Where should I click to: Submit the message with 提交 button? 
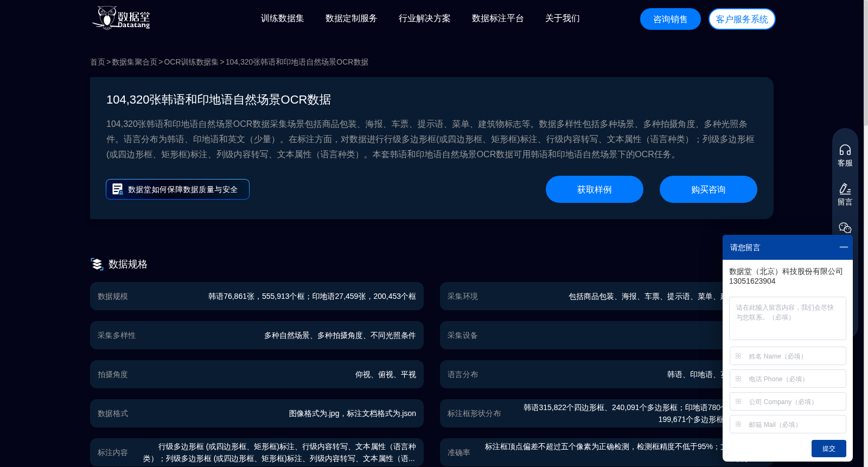pyautogui.click(x=828, y=449)
